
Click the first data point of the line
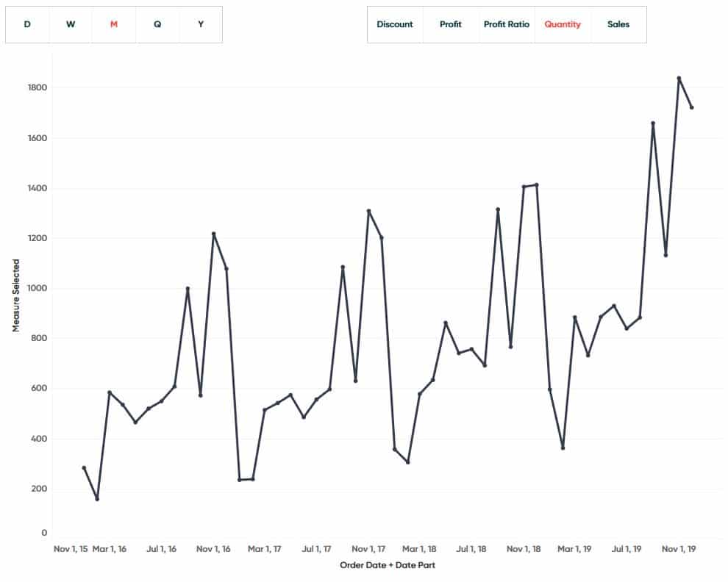point(84,468)
